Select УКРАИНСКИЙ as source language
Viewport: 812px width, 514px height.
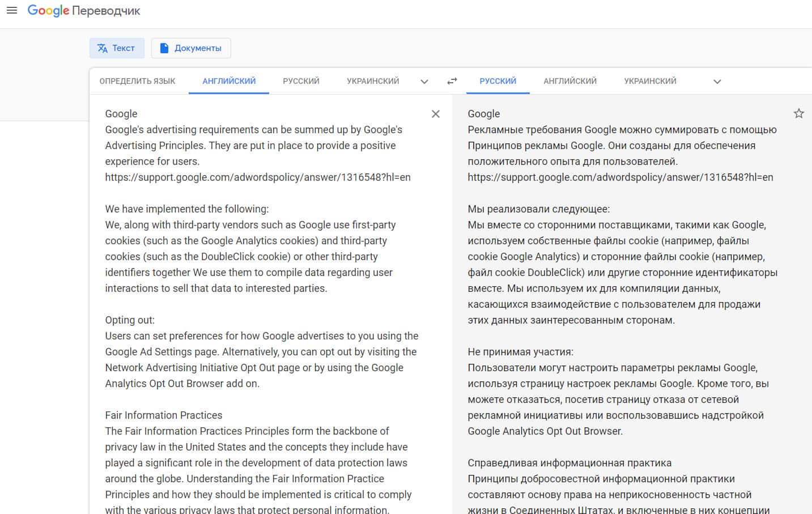pyautogui.click(x=373, y=81)
